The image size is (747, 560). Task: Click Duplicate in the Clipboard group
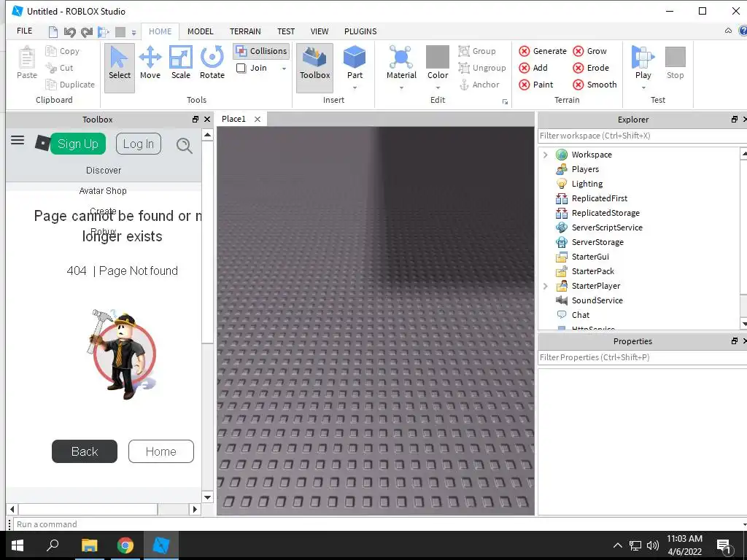(x=70, y=85)
